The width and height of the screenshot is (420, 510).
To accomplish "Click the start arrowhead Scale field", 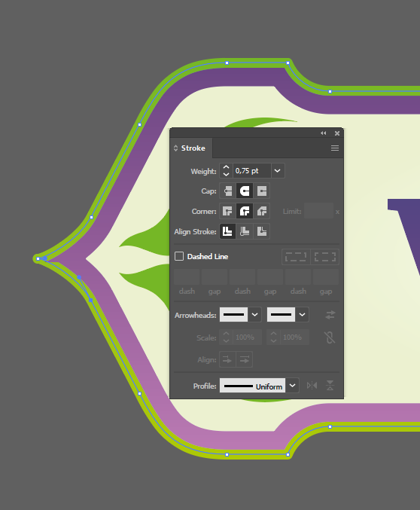I will [248, 337].
